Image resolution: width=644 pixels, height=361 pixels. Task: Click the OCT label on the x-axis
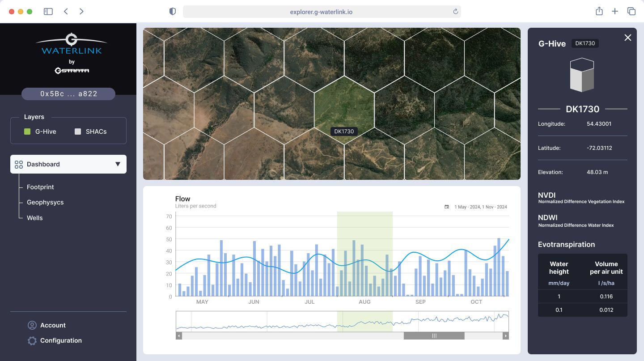(476, 302)
